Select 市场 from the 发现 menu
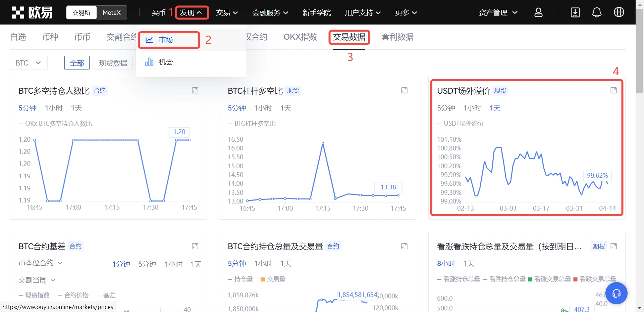This screenshot has width=644, height=312. 191,40
